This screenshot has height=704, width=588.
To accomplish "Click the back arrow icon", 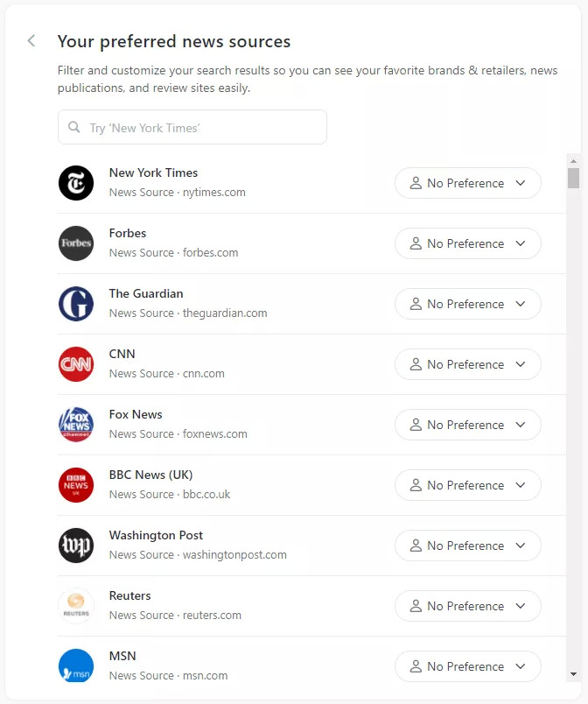I will [31, 41].
